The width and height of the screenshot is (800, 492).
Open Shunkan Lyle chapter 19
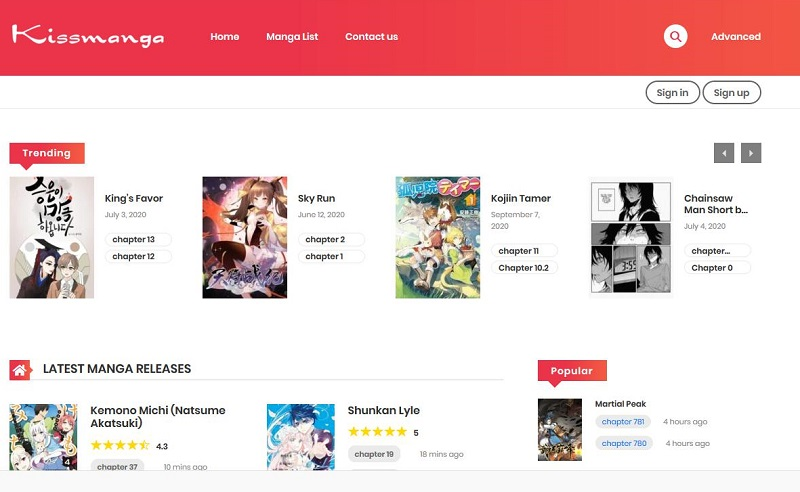tap(374, 454)
